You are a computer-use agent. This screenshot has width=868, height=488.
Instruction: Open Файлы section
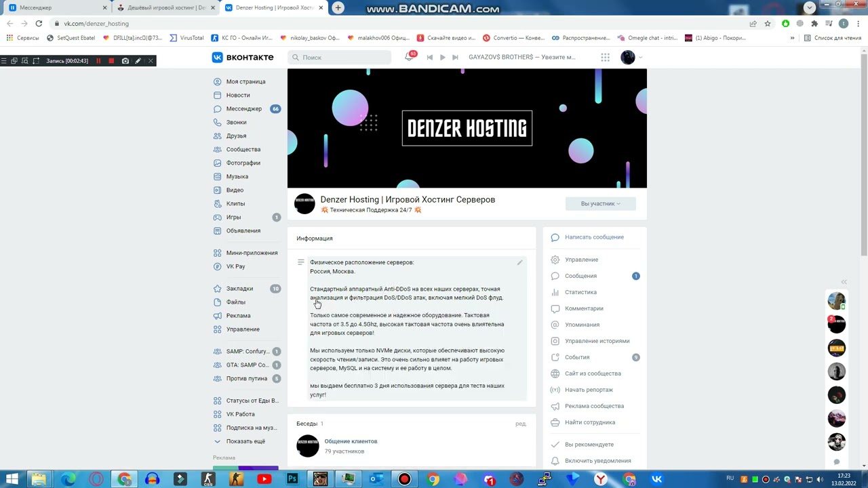coord(235,302)
